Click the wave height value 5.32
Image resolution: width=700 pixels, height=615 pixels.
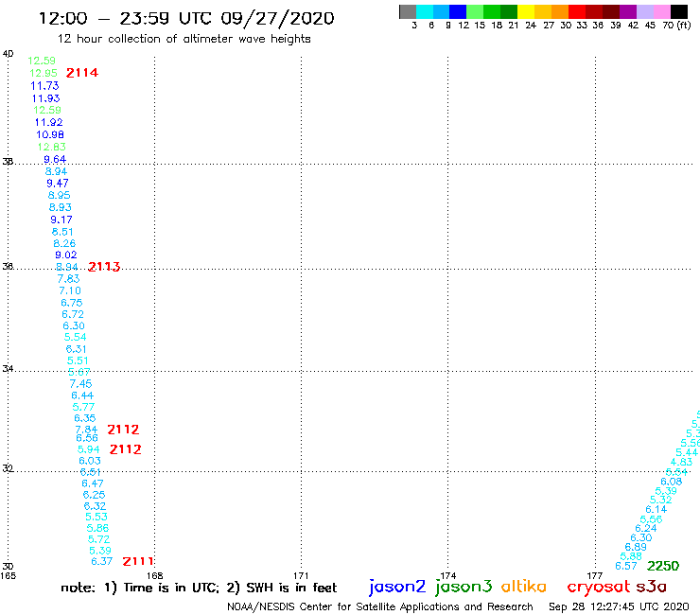pyautogui.click(x=660, y=501)
